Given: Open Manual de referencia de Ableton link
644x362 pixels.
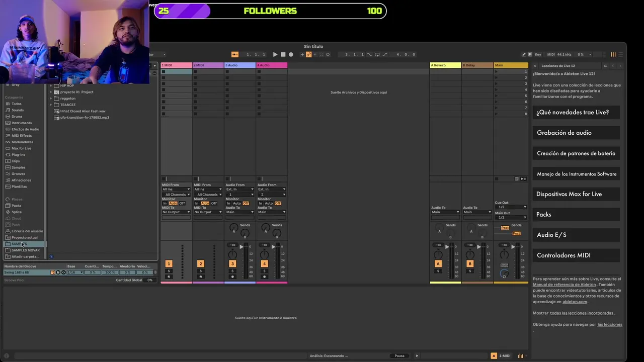Looking at the screenshot, I should tap(565, 285).
